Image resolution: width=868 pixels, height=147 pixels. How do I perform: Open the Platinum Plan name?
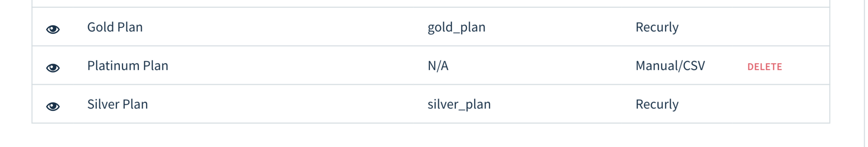pyautogui.click(x=127, y=66)
